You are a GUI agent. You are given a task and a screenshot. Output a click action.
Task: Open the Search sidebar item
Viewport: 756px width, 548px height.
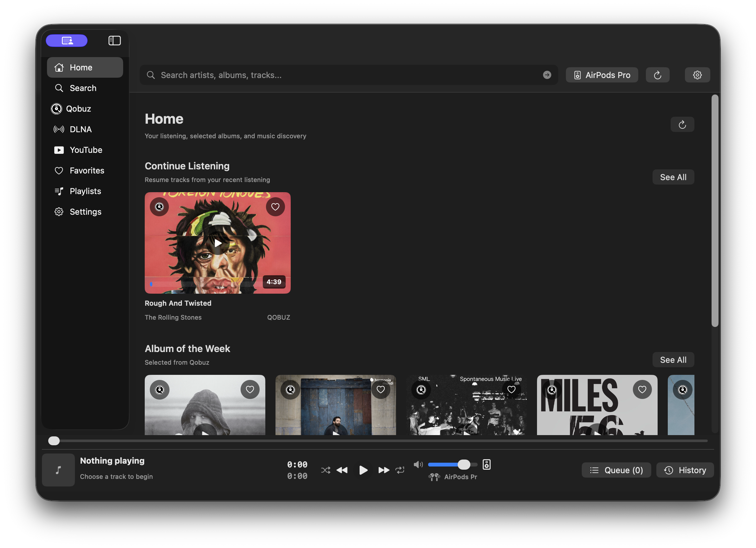pyautogui.click(x=85, y=88)
